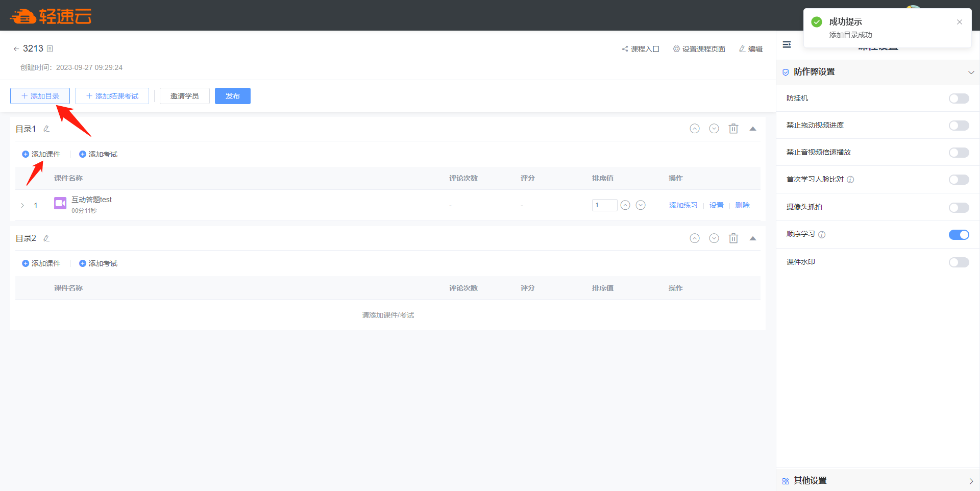Enable 首次学习人脸比对 switch
980x491 pixels.
coord(959,180)
